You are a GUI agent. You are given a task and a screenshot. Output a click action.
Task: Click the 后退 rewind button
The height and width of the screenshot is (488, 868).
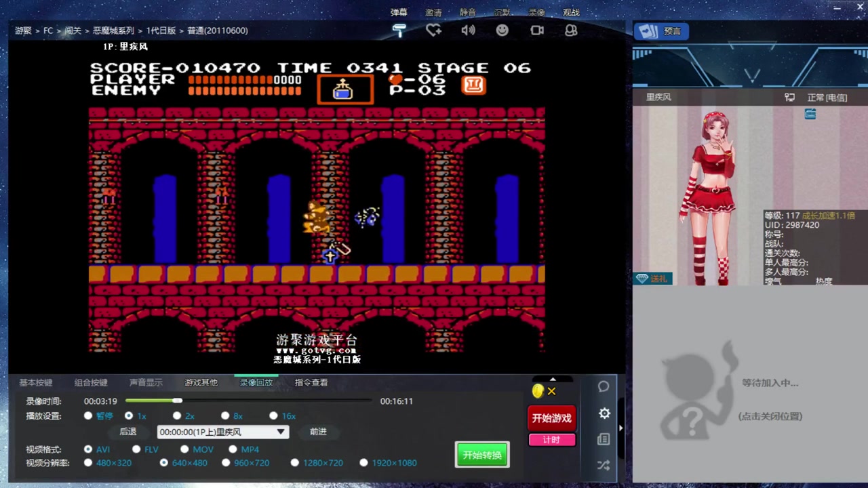[x=128, y=432]
